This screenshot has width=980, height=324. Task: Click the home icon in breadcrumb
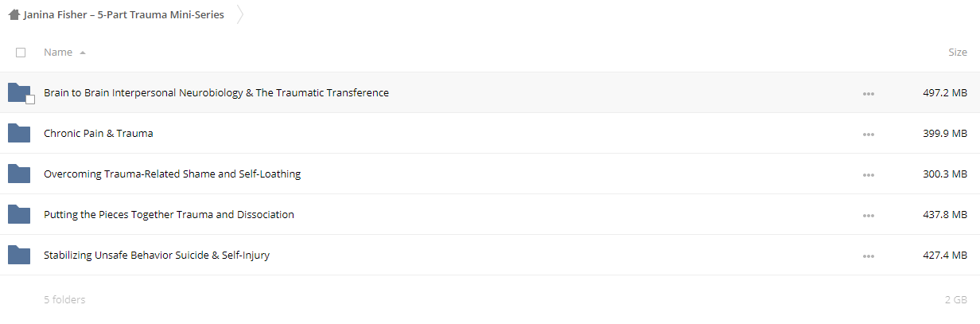coord(14,14)
